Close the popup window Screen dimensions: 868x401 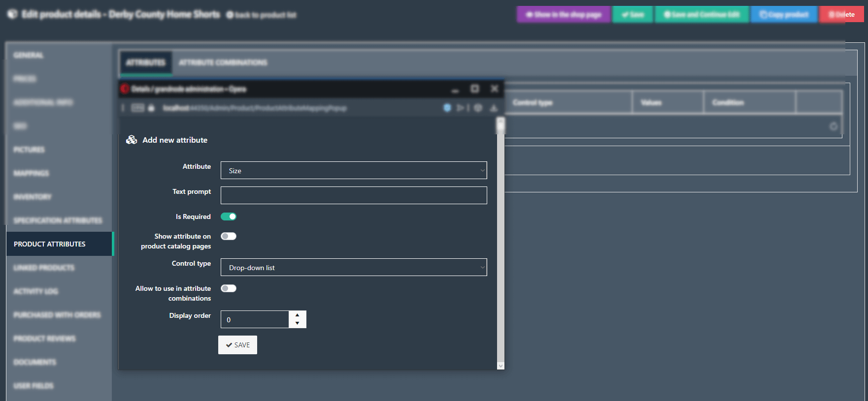tap(495, 89)
